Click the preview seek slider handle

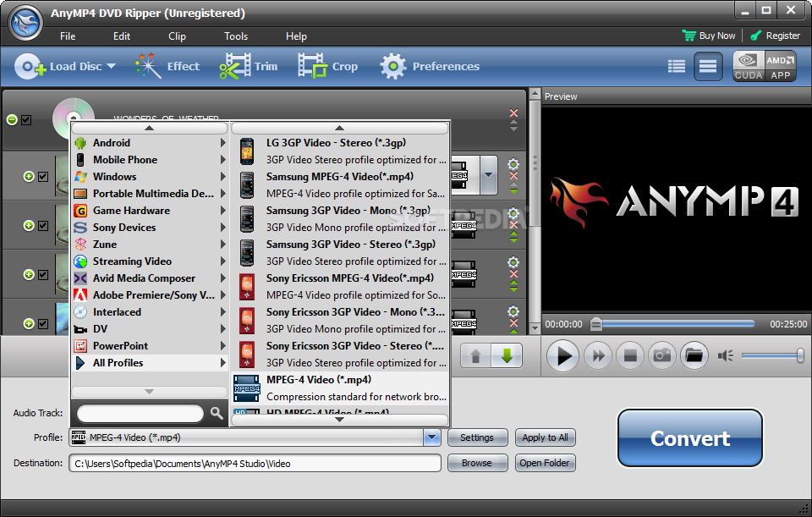[x=596, y=324]
